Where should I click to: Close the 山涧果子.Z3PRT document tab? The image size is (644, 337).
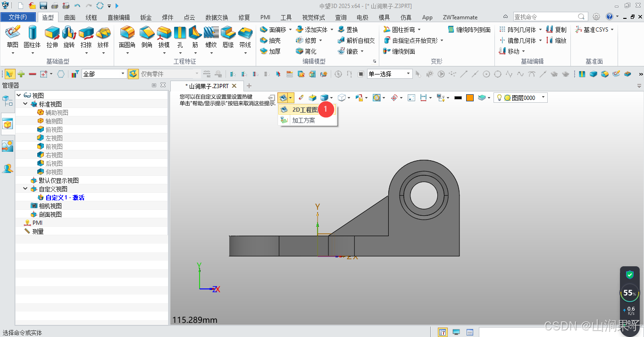tap(234, 86)
